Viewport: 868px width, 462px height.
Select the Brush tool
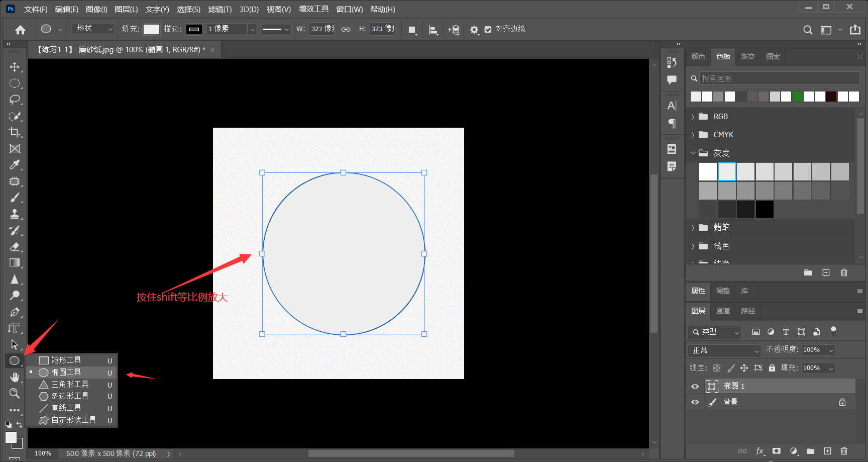coord(15,198)
